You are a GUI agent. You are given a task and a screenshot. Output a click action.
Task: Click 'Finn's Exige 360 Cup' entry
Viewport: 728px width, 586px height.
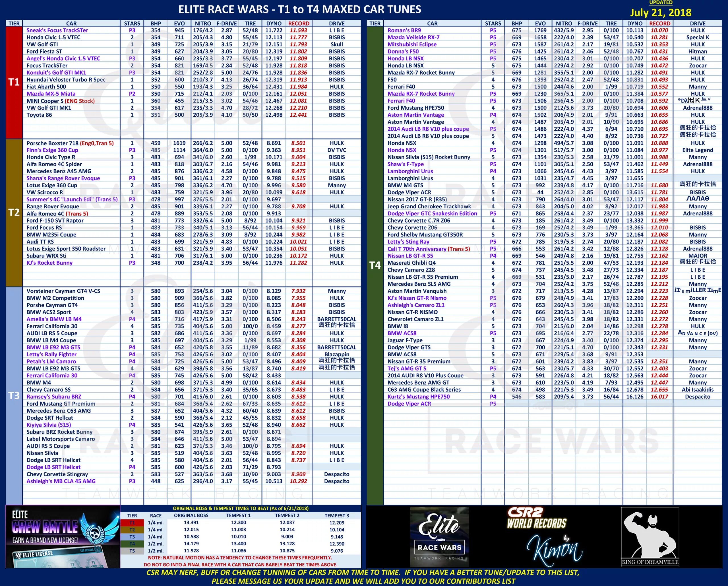[52, 150]
